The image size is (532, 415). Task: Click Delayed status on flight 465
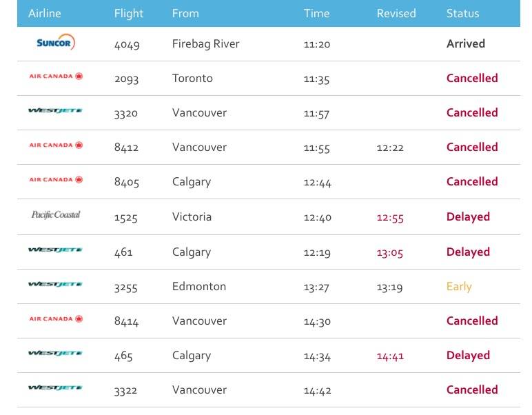pos(468,356)
